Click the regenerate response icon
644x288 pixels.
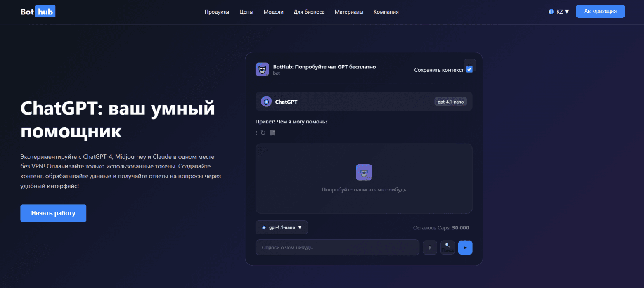click(x=264, y=132)
